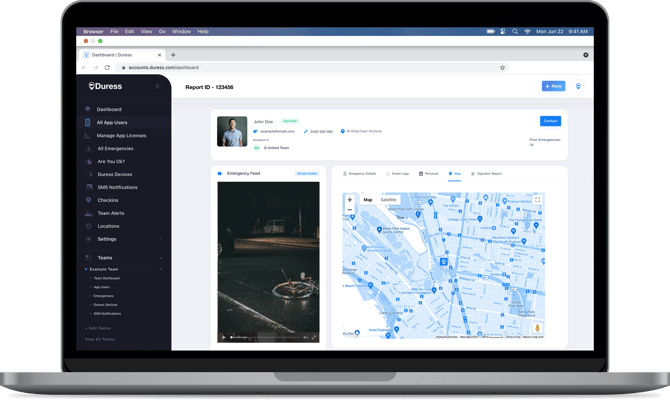Image resolution: width=670 pixels, height=401 pixels.
Task: Click the user's location marker on map
Action: [x=444, y=262]
